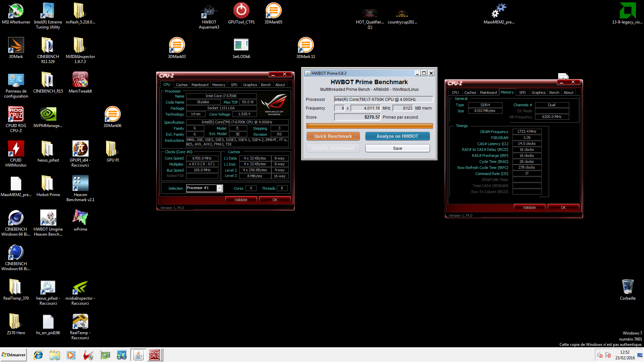Open 3DMark 11 desktop shortcut
The width and height of the screenshot is (644, 362).
[x=306, y=48]
